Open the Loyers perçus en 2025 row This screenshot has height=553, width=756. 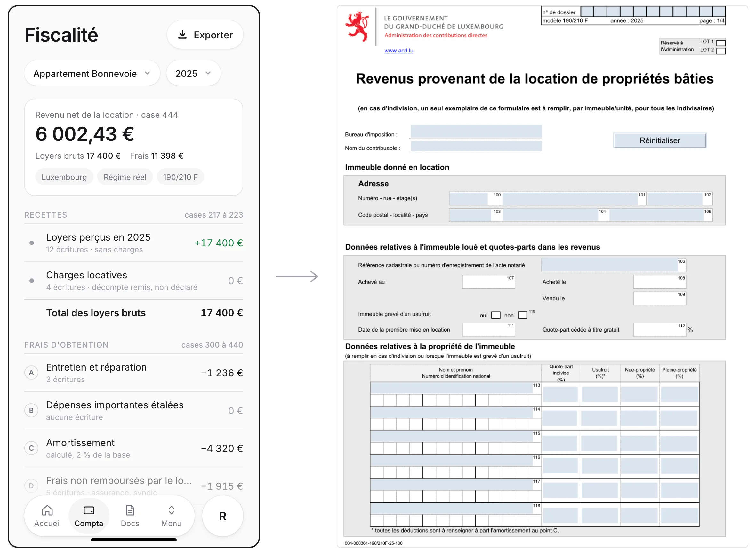[133, 243]
